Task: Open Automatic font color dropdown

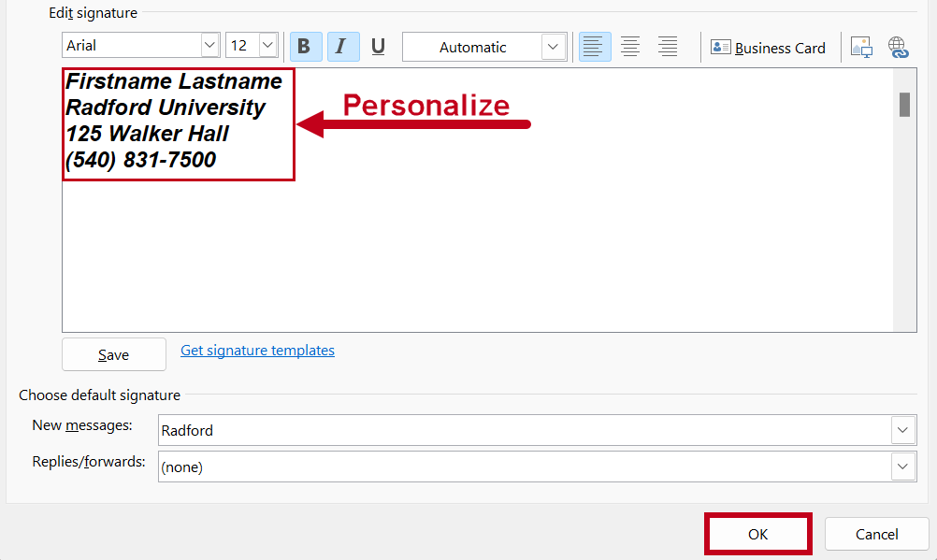Action: (554, 47)
